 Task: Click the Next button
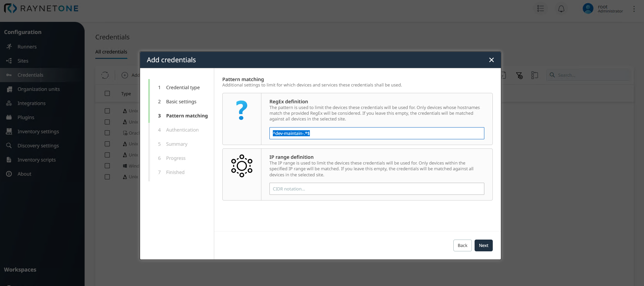coord(483,245)
